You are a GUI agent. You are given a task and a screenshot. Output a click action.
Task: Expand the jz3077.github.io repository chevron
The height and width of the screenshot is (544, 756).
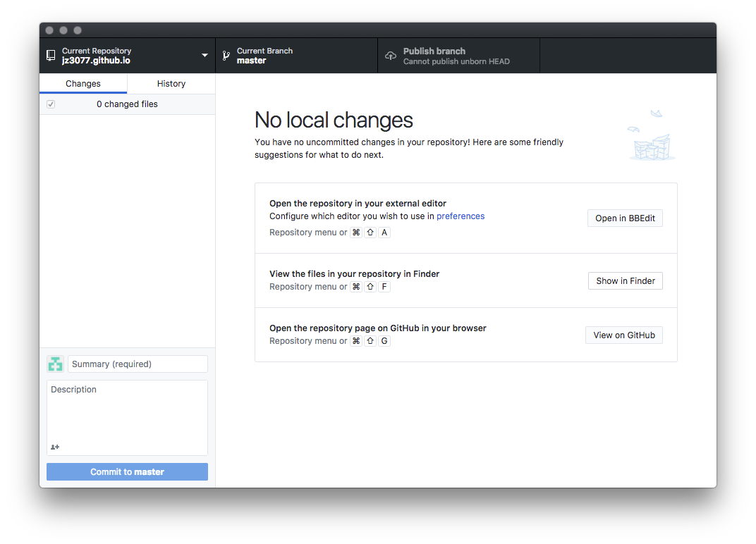tap(205, 55)
